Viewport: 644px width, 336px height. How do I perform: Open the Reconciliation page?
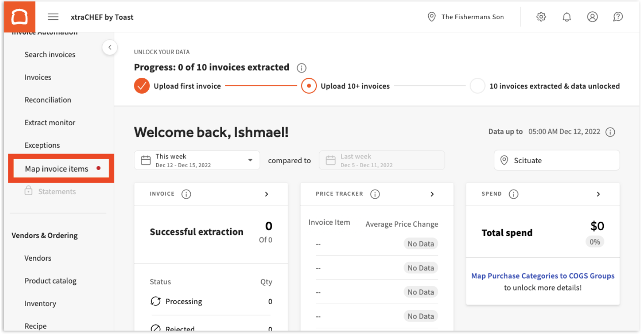48,100
